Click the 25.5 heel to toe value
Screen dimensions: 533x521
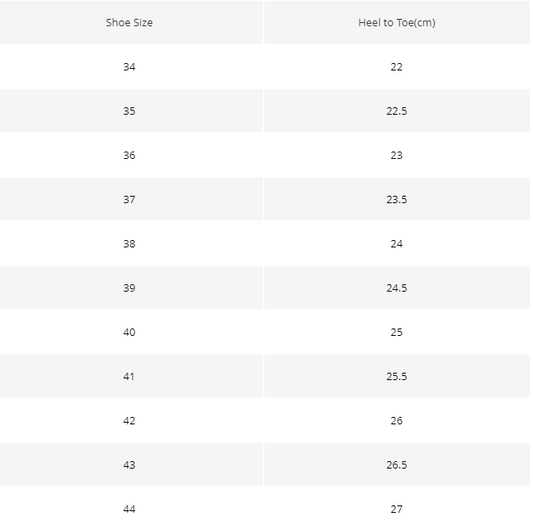(x=397, y=376)
